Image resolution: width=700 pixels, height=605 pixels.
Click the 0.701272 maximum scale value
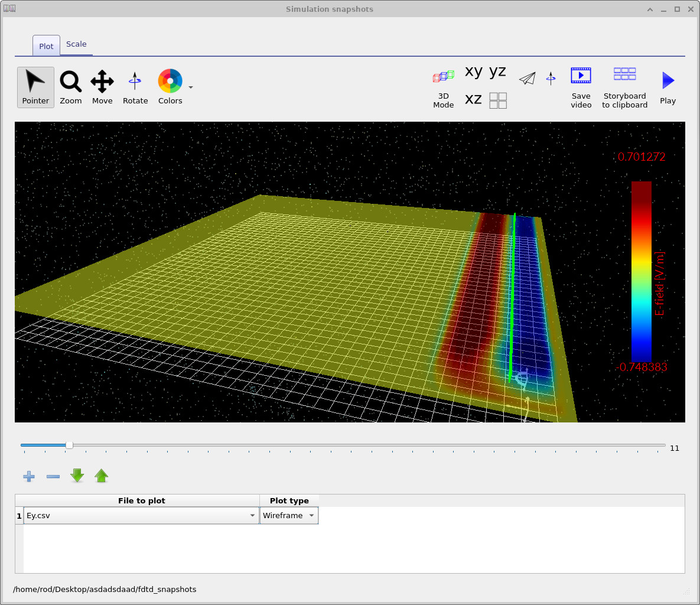click(642, 157)
